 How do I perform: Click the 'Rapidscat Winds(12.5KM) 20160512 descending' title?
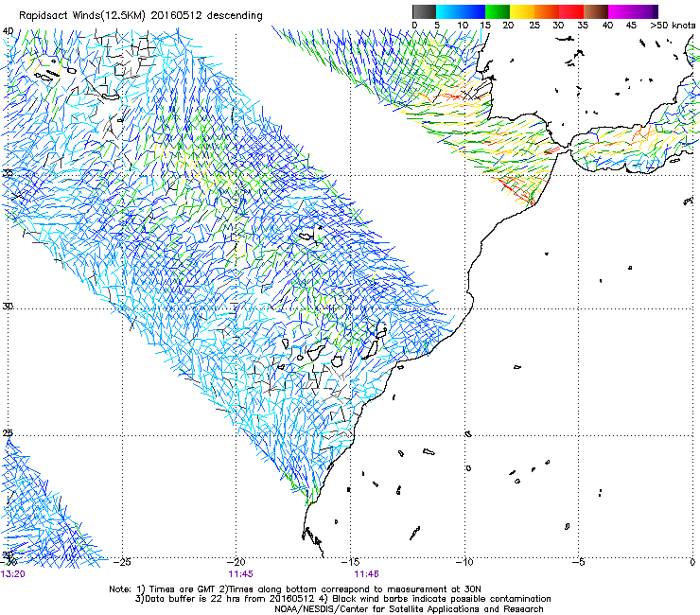pos(141,16)
